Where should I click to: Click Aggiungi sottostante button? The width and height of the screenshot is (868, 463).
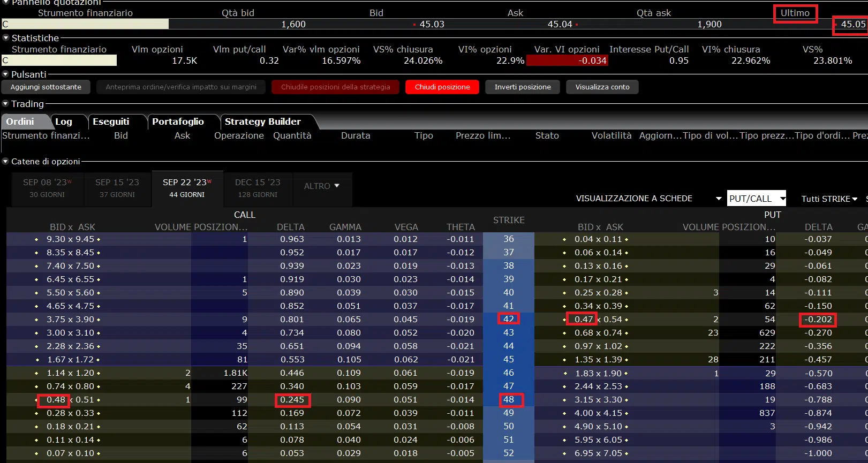pyautogui.click(x=46, y=87)
